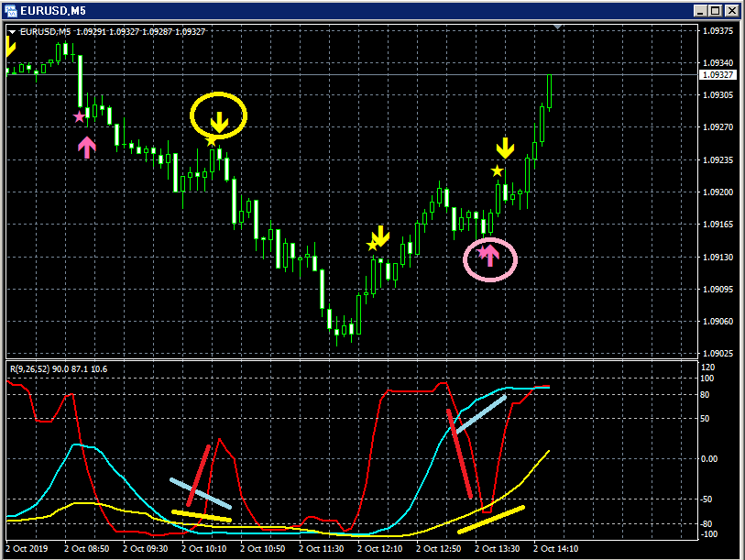Click the current price box 1.09327
This screenshot has width=745, height=560.
[x=718, y=74]
